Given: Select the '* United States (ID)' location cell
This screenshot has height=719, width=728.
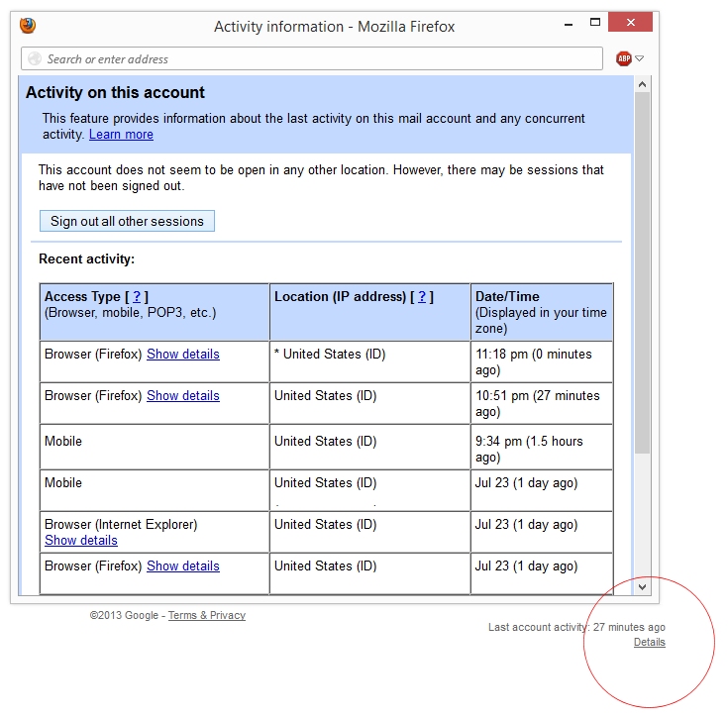Looking at the screenshot, I should point(370,362).
